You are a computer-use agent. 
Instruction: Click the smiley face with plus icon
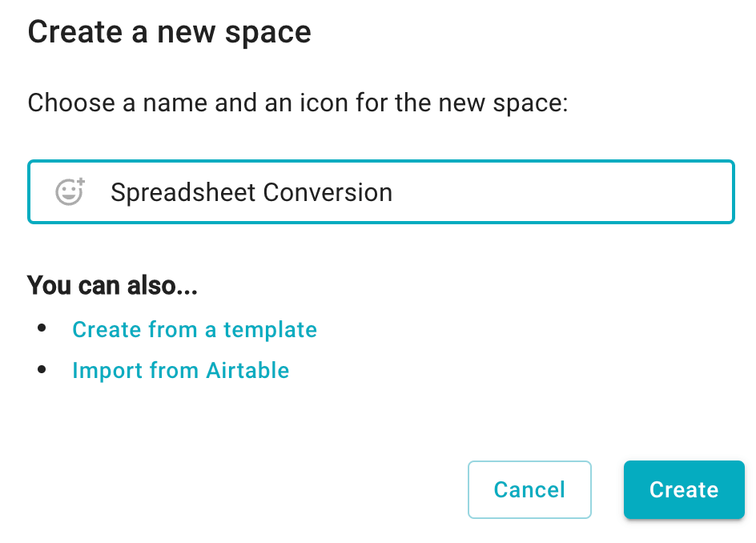coord(70,191)
